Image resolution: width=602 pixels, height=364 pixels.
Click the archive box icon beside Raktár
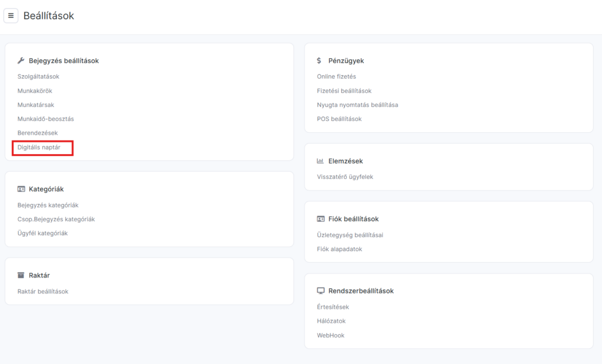pos(21,275)
